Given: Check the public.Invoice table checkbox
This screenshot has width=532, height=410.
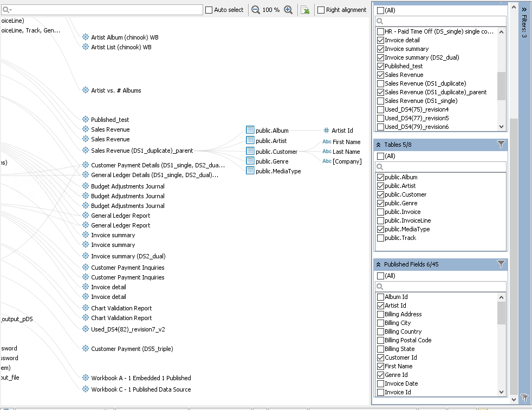Looking at the screenshot, I should click(380, 212).
